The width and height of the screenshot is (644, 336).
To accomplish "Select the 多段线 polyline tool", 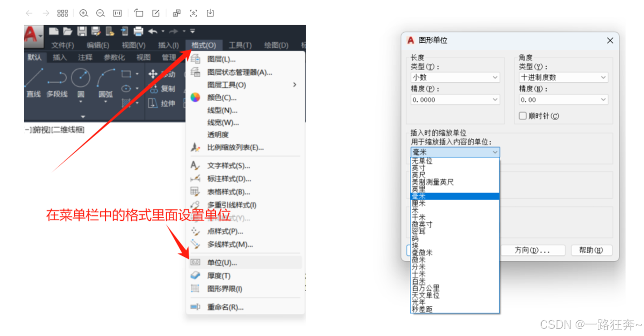I will click(x=57, y=83).
